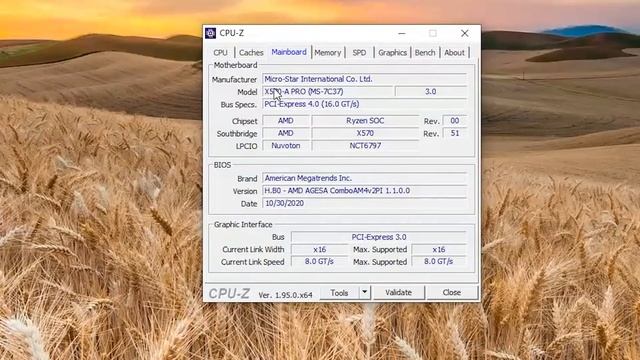Screen dimensions: 640x360
Task: Click the Southbridge vendor AMD field
Action: click(x=286, y=133)
